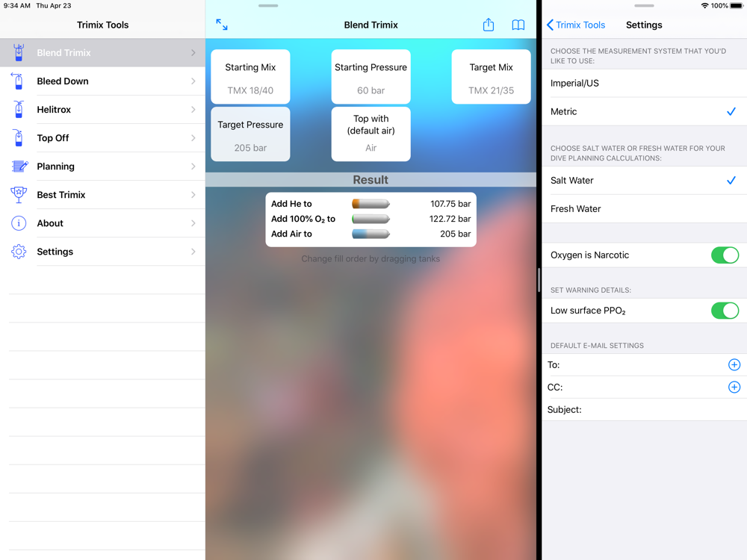
Task: Go back to Trimix Tools from Settings
Action: point(575,25)
